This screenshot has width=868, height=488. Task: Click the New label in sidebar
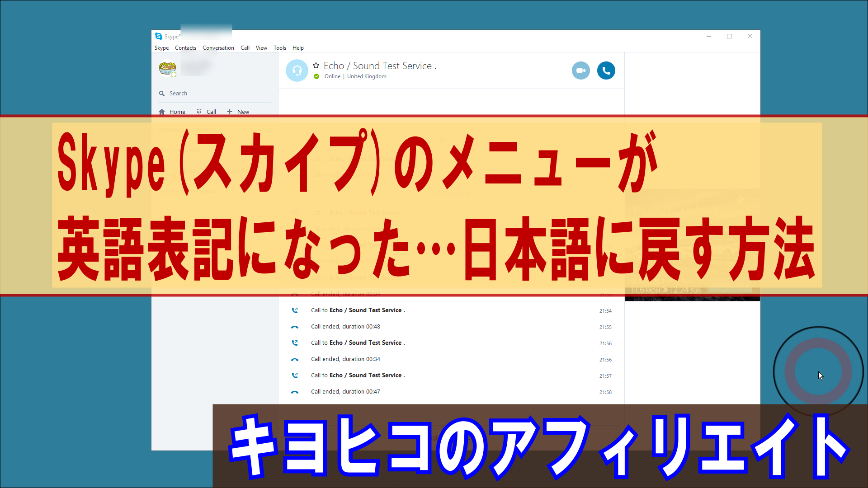click(x=243, y=112)
